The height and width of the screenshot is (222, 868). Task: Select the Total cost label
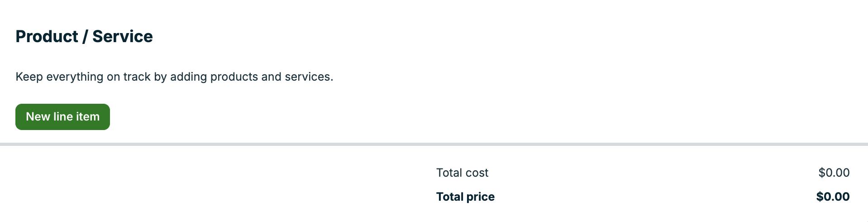(x=462, y=173)
